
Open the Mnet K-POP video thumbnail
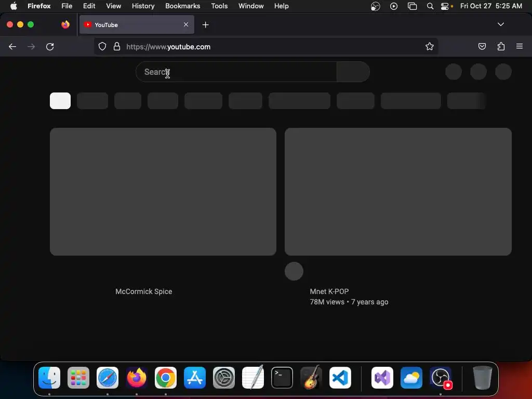coord(398,191)
